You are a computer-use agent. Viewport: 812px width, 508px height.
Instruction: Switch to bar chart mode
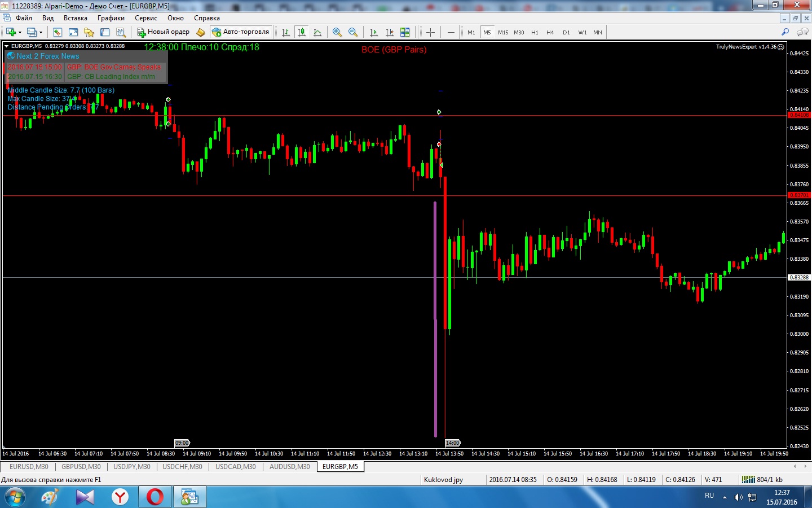[286, 32]
